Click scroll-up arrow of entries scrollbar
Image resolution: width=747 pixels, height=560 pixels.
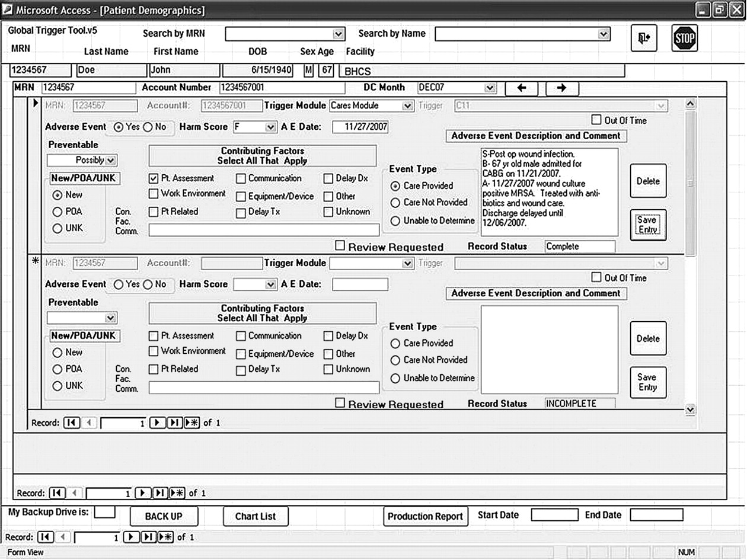click(x=690, y=104)
